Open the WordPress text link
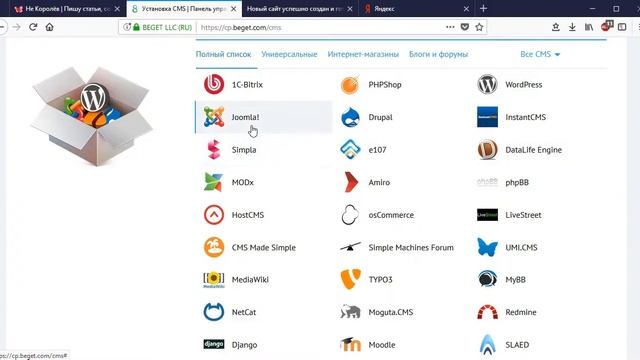640x360 pixels. (524, 84)
